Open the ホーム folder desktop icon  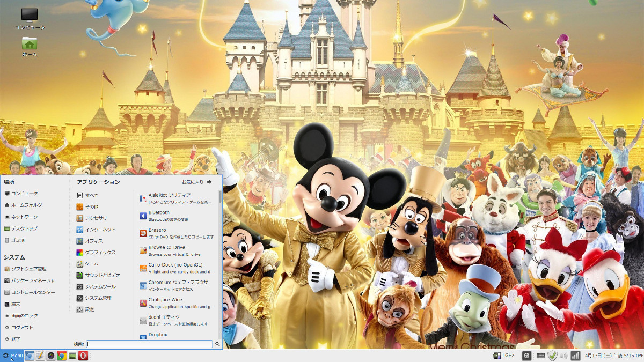(x=30, y=47)
